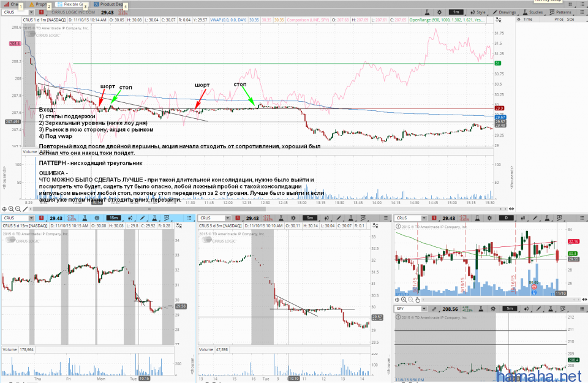
Task: Open SPY chart patterns icon
Action: click(x=562, y=309)
